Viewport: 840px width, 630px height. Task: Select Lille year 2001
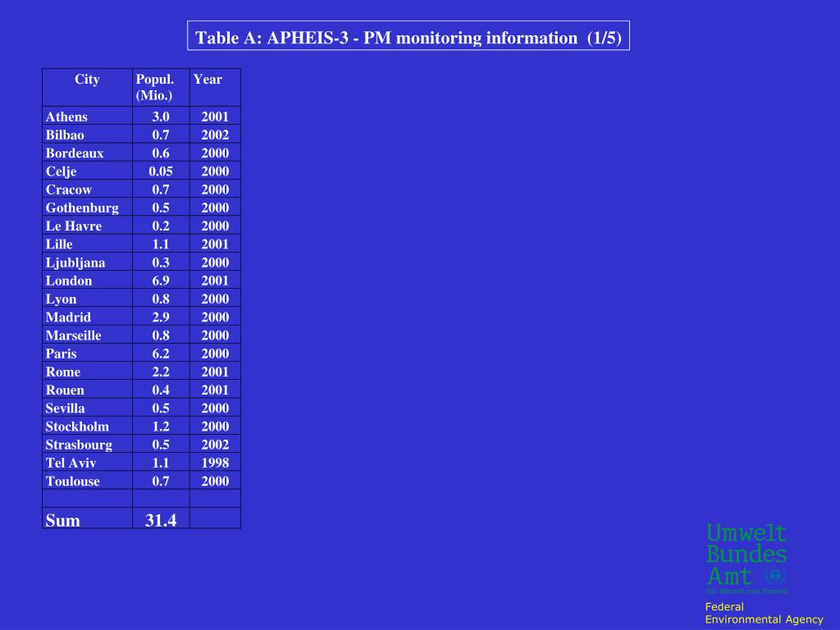[x=215, y=244]
